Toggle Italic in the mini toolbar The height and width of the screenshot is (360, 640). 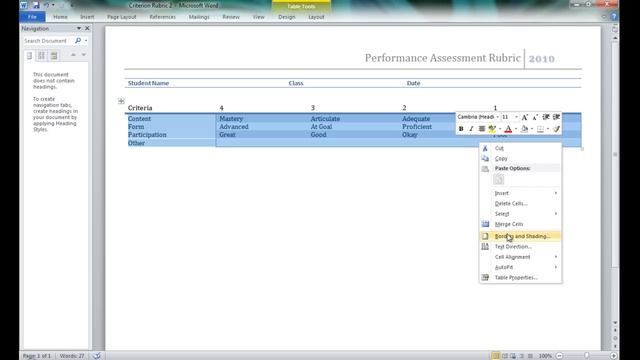[x=471, y=129]
